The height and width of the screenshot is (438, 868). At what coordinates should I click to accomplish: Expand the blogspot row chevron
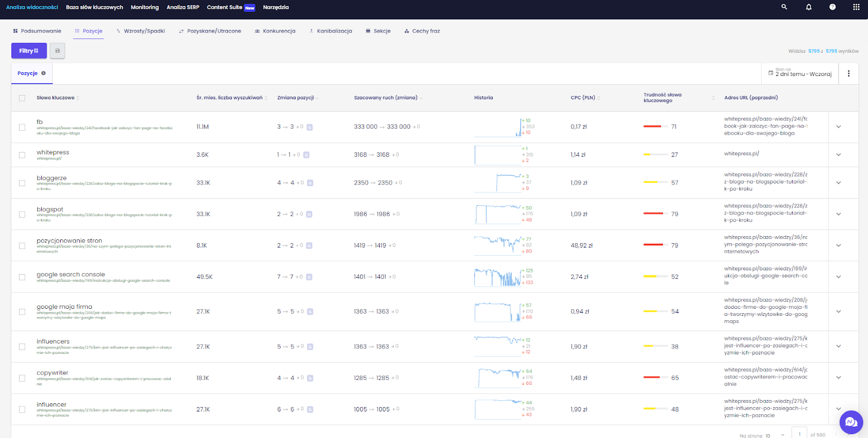coord(839,214)
